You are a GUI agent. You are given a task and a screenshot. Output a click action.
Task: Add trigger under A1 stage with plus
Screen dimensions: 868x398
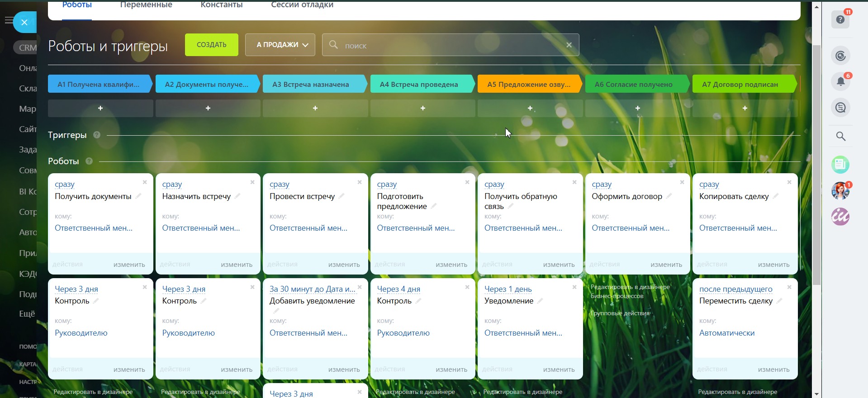(100, 108)
